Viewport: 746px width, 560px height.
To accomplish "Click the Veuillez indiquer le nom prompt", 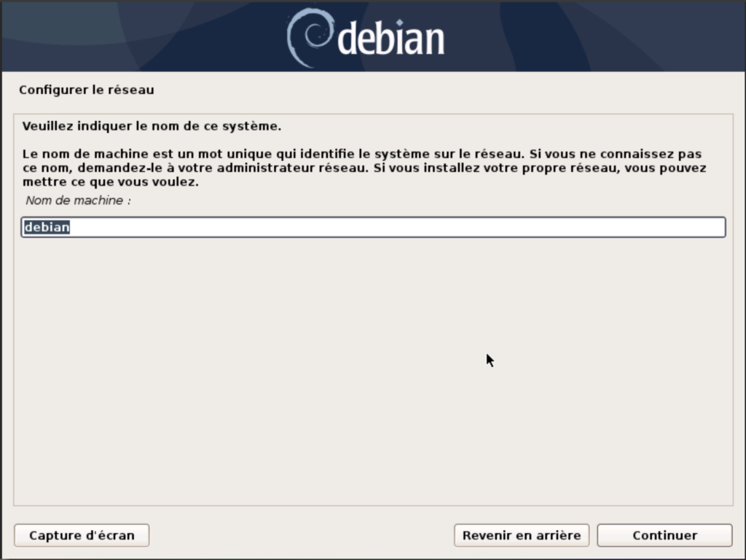I will click(152, 126).
